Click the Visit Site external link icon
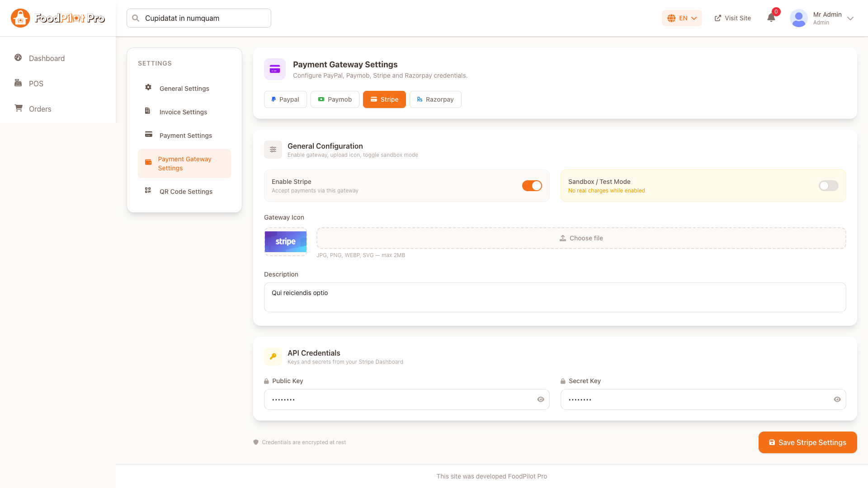 (718, 18)
